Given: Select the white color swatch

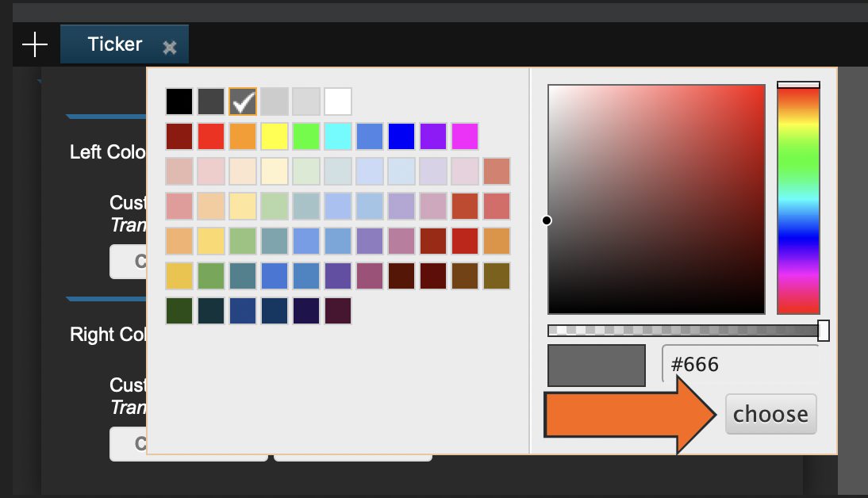Looking at the screenshot, I should click(338, 102).
